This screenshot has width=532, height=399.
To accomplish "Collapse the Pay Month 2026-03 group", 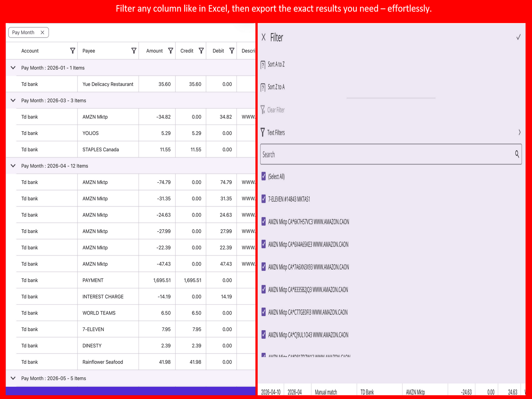I will pos(13,100).
